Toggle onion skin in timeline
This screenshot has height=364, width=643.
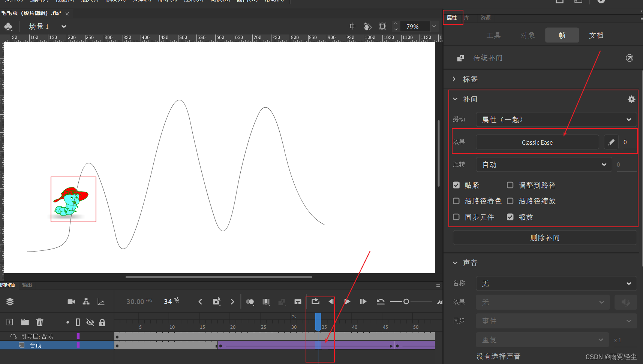pyautogui.click(x=250, y=302)
